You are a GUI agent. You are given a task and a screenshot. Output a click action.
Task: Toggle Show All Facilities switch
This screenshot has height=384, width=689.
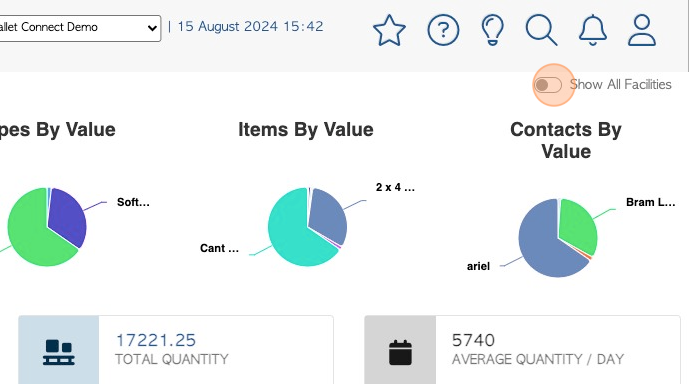pyautogui.click(x=548, y=85)
